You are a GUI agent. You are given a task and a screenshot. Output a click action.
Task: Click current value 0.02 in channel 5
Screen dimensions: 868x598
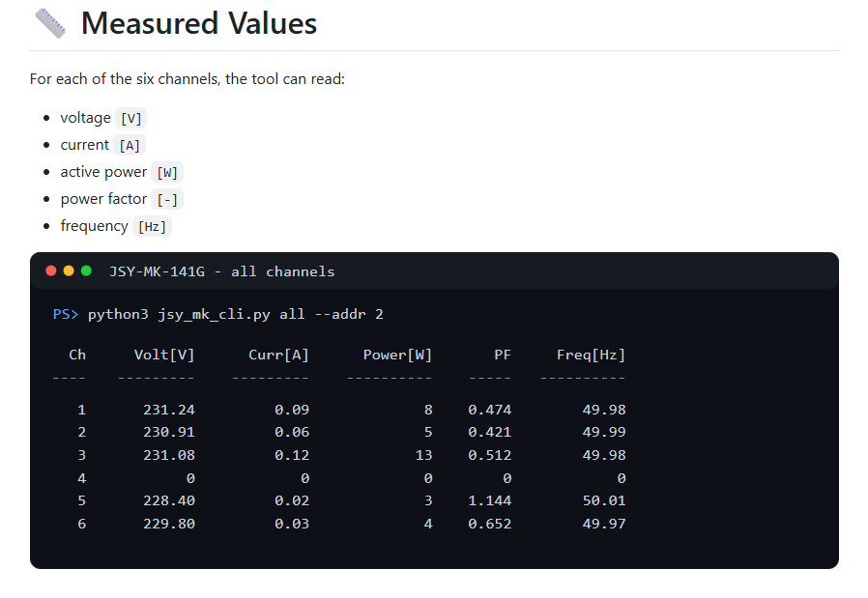pyautogui.click(x=292, y=500)
